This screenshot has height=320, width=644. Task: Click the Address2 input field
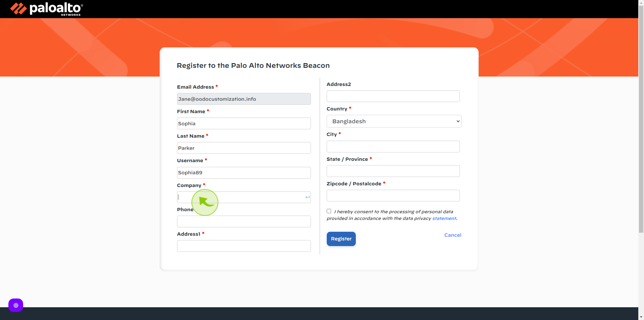click(x=393, y=96)
